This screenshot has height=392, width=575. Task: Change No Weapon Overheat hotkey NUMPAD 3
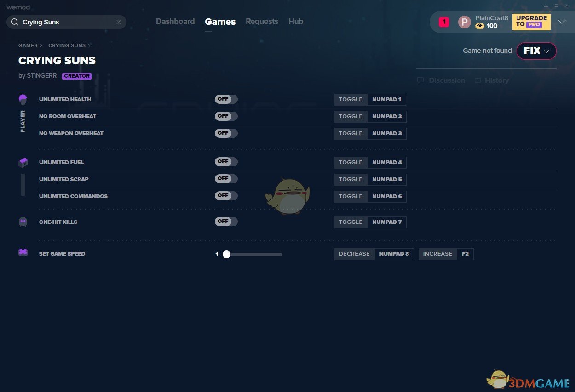pyautogui.click(x=386, y=133)
